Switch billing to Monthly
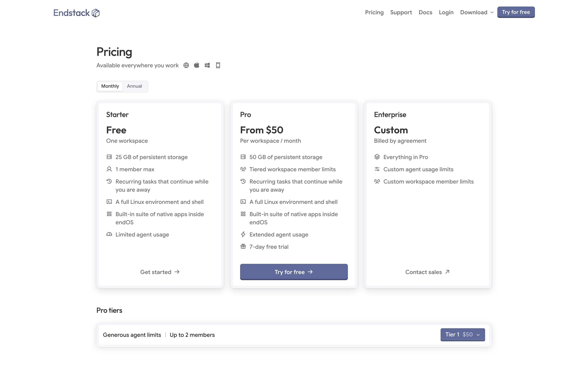Image resolution: width=588 pixels, height=367 pixels. coord(110,86)
